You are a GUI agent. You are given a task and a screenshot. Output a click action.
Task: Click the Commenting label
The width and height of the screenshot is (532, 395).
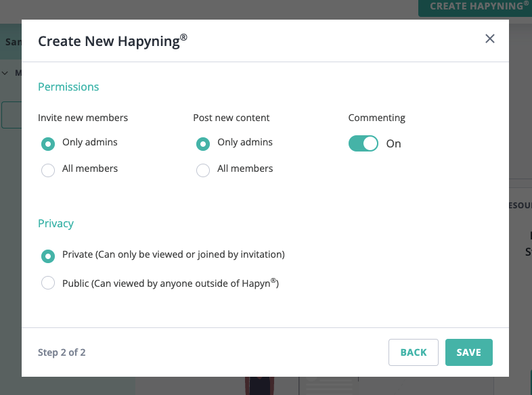376,118
